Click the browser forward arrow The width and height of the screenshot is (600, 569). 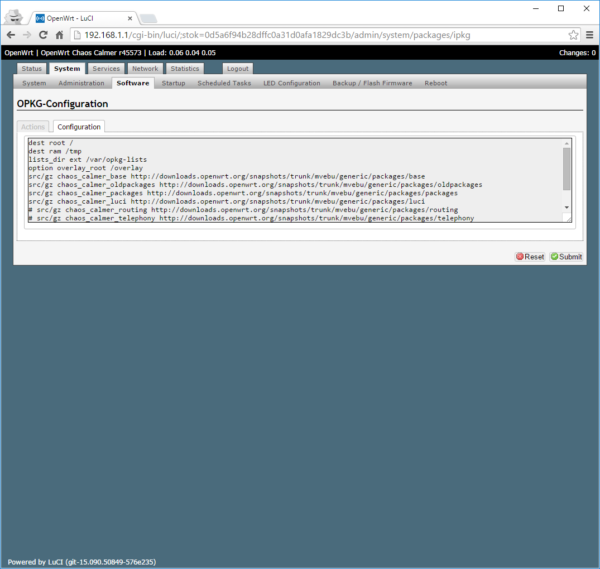[x=34, y=34]
